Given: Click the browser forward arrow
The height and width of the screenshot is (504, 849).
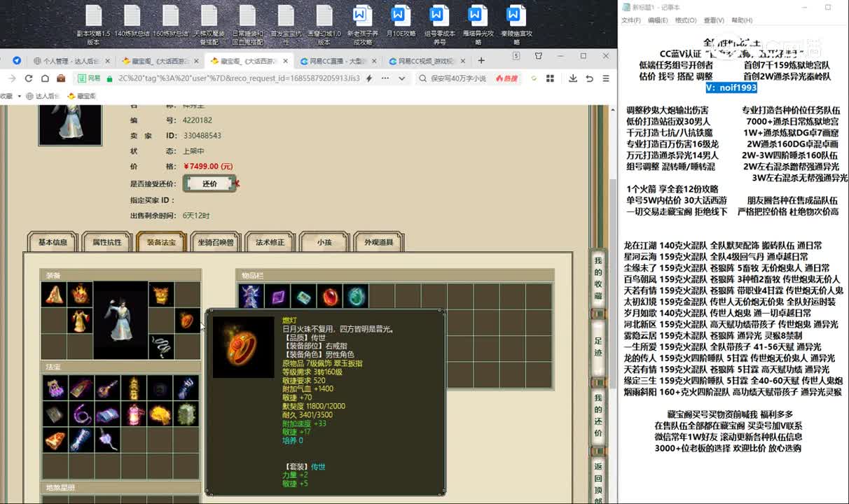Looking at the screenshot, I should pos(12,78).
